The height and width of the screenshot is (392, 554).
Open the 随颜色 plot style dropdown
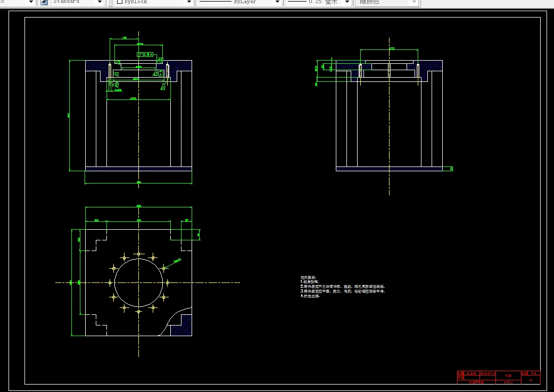click(x=415, y=2)
